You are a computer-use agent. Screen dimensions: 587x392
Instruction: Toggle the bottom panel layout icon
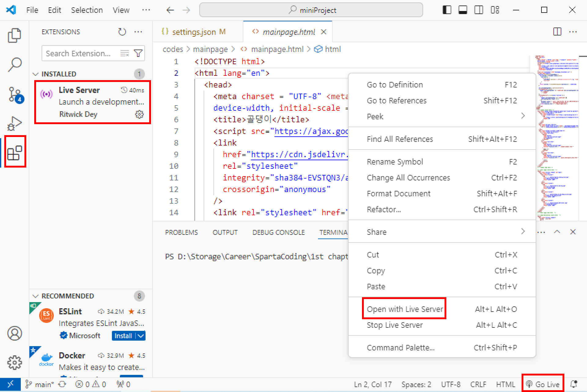click(463, 10)
